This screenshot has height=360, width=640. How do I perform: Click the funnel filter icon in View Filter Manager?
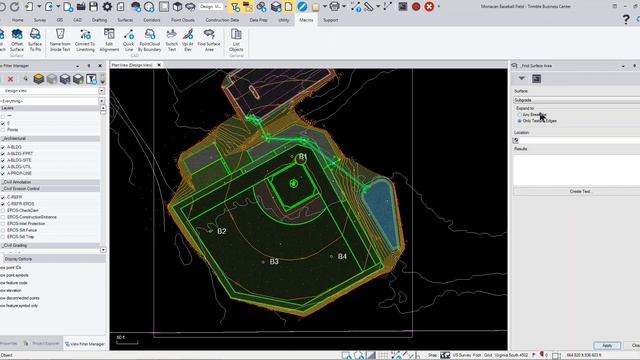tap(91, 79)
